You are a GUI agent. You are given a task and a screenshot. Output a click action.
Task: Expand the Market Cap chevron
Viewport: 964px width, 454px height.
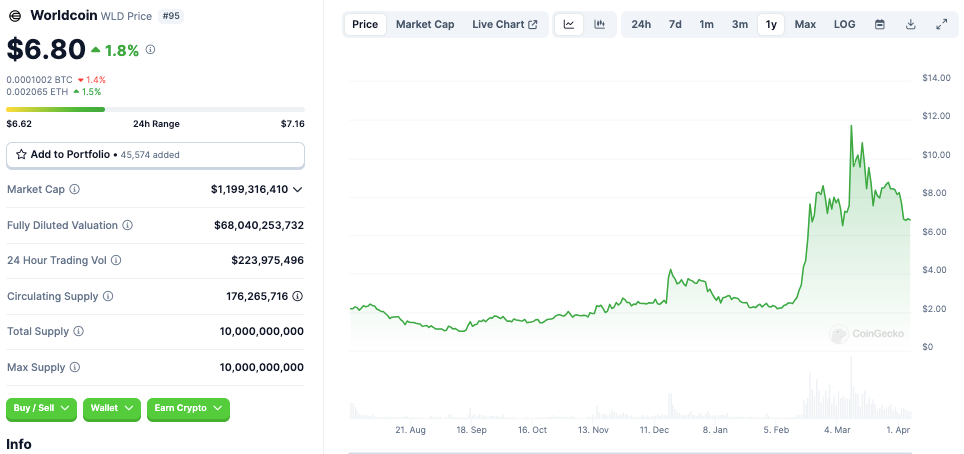(298, 189)
